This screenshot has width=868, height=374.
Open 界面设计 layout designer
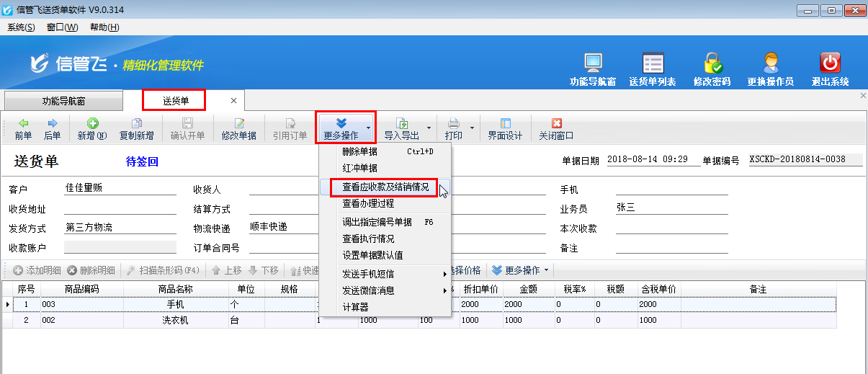coord(505,128)
